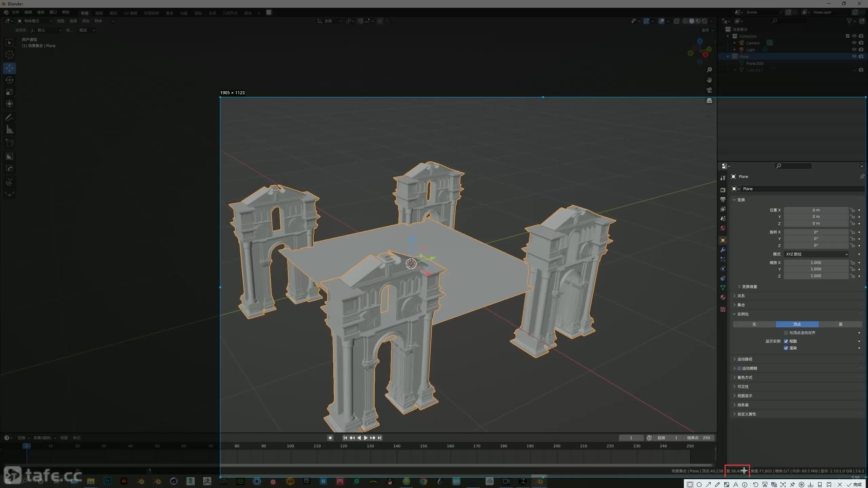Switch to the UV Editing workspace tab

131,13
